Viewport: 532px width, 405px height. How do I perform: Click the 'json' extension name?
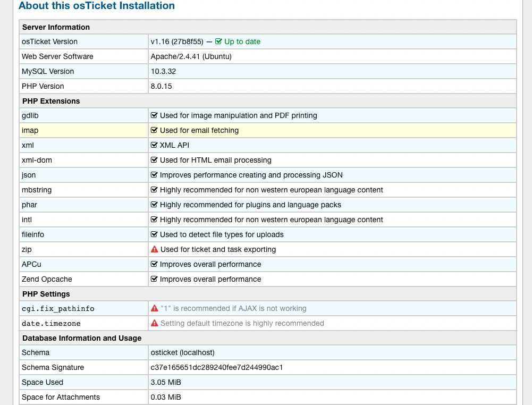(29, 175)
